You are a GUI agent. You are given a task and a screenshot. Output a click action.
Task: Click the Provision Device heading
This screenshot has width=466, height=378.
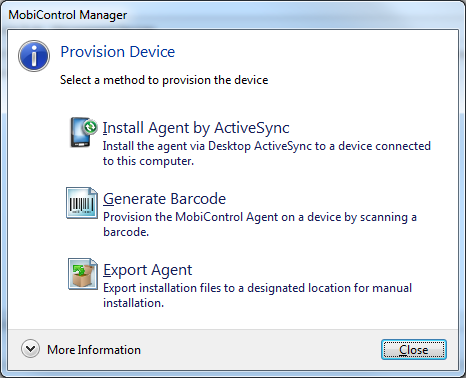[x=118, y=52]
